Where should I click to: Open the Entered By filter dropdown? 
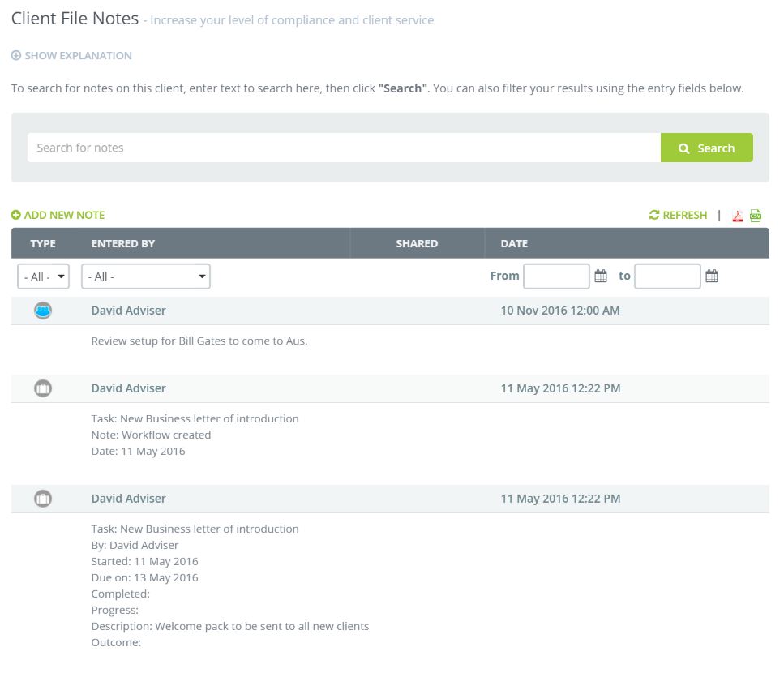click(x=146, y=276)
